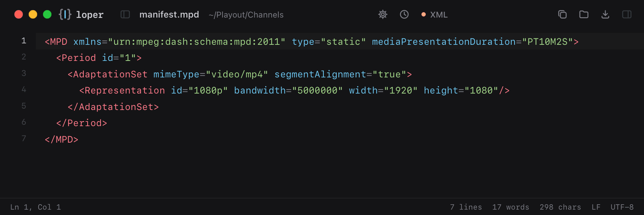The image size is (644, 215).
Task: Click the mediaPresentationDuration attribute name
Action: coord(444,42)
